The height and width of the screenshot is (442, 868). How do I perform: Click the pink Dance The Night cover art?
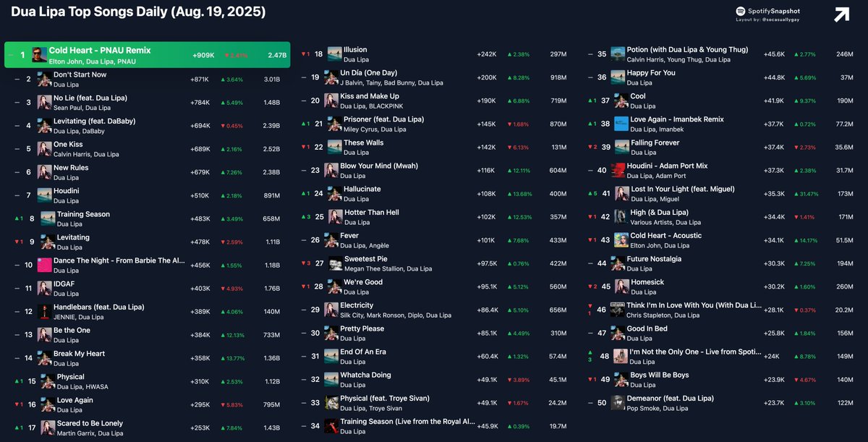click(x=44, y=265)
